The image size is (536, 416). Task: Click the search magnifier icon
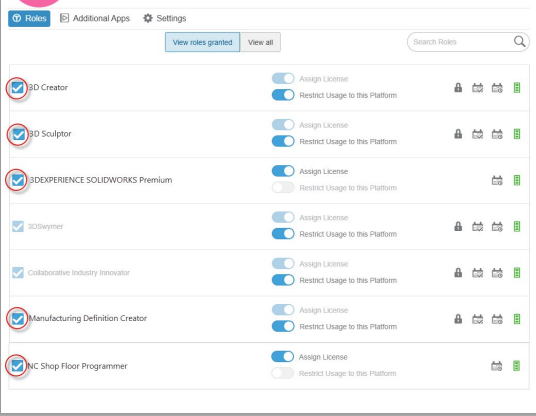[519, 42]
